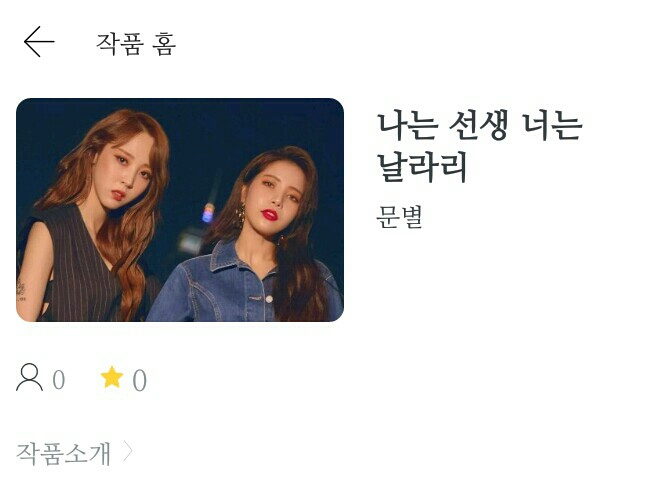Select the 작품 홈 header title
Viewport: 661px width, 496px height.
click(x=136, y=43)
